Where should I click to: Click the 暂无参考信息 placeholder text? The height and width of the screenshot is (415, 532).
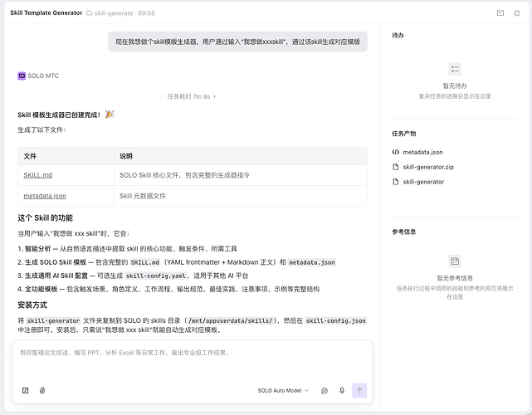[455, 278]
